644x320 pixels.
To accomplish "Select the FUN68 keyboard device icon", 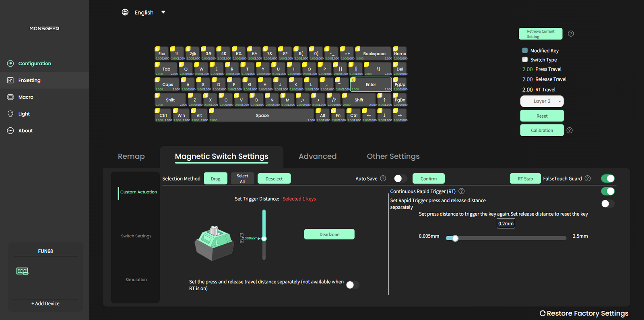I will point(23,271).
